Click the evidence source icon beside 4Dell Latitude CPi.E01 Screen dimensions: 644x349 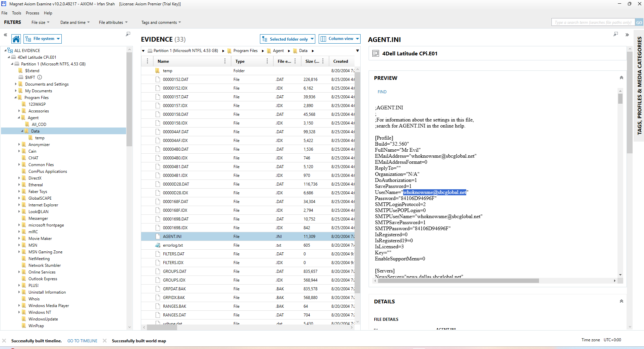point(376,53)
